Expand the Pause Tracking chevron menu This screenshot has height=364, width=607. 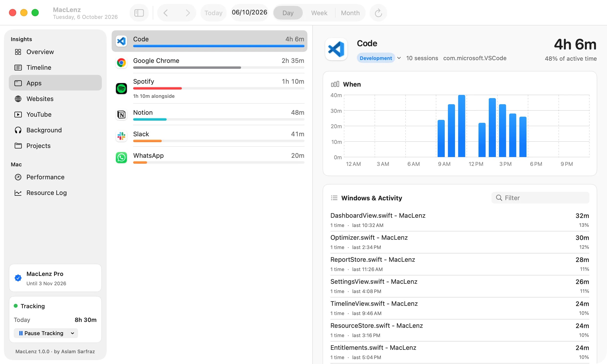click(x=72, y=333)
